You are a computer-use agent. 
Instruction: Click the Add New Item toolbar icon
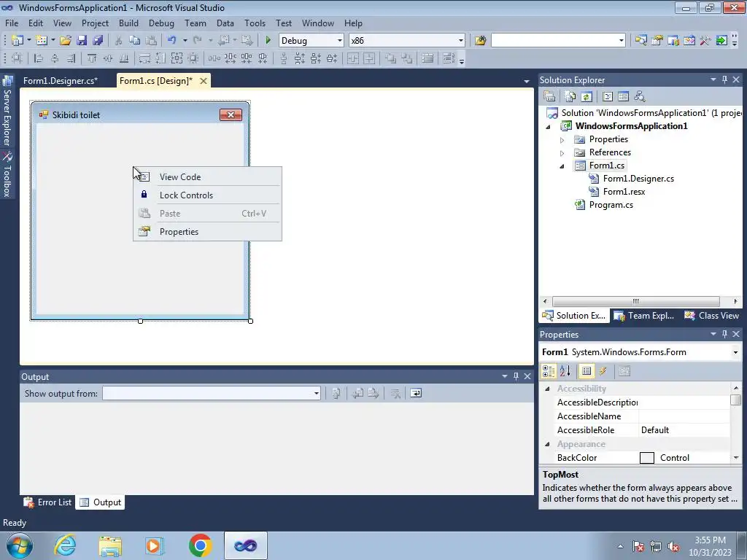tap(42, 41)
